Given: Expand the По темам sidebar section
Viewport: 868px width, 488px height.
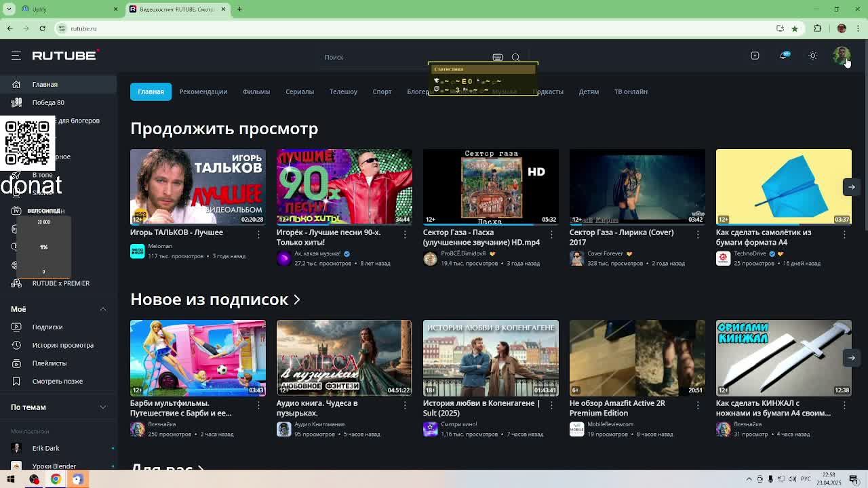Looking at the screenshot, I should [x=103, y=407].
